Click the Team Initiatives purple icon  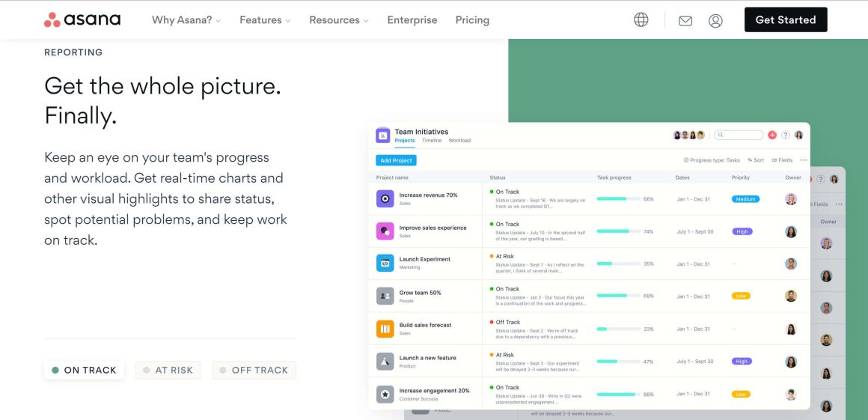383,135
